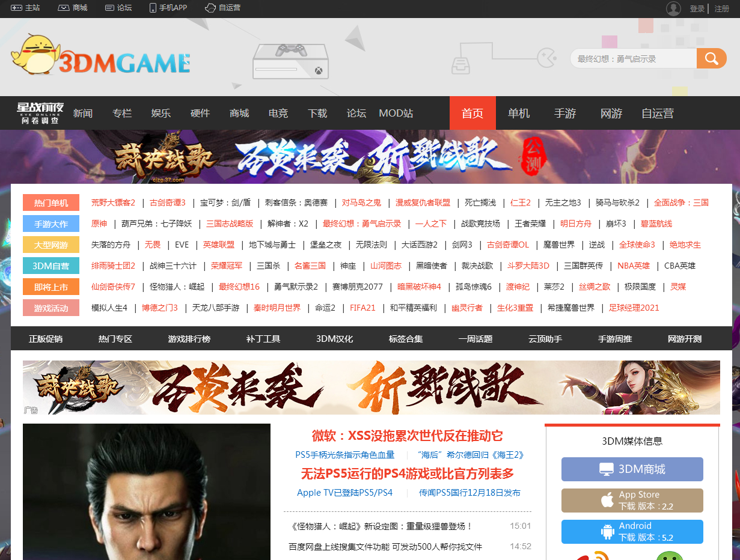Viewport: 740px width, 560px height.
Task: Open the 硬件 nav item
Action: click(x=200, y=113)
